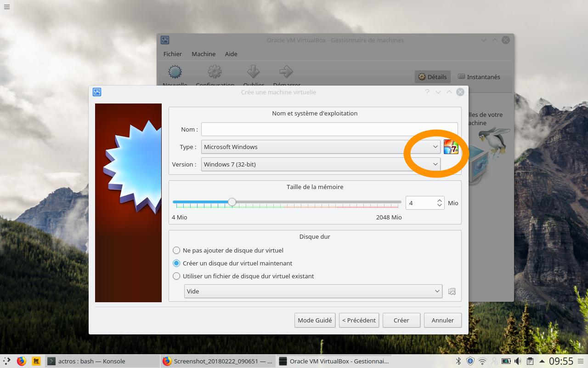This screenshot has height=368, width=588.
Task: Expand the Vide disk file dropdown
Action: click(313, 291)
